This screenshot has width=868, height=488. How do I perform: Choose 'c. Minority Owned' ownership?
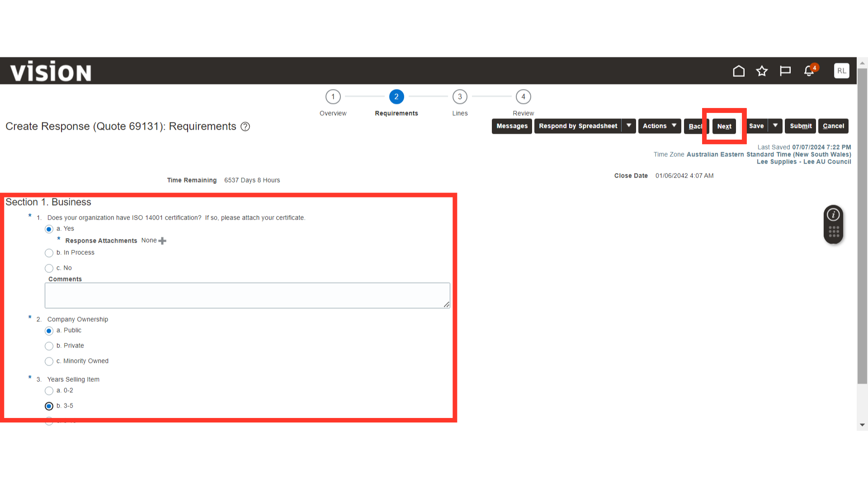pos(49,361)
